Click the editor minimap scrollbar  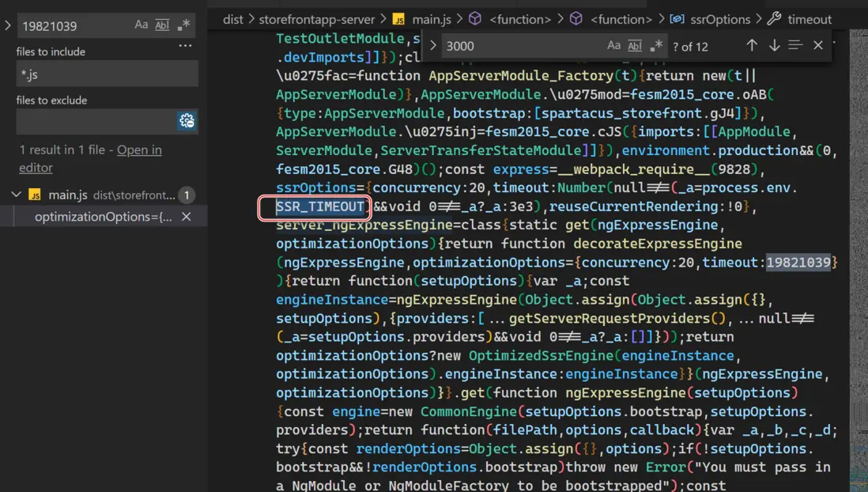click(859, 260)
